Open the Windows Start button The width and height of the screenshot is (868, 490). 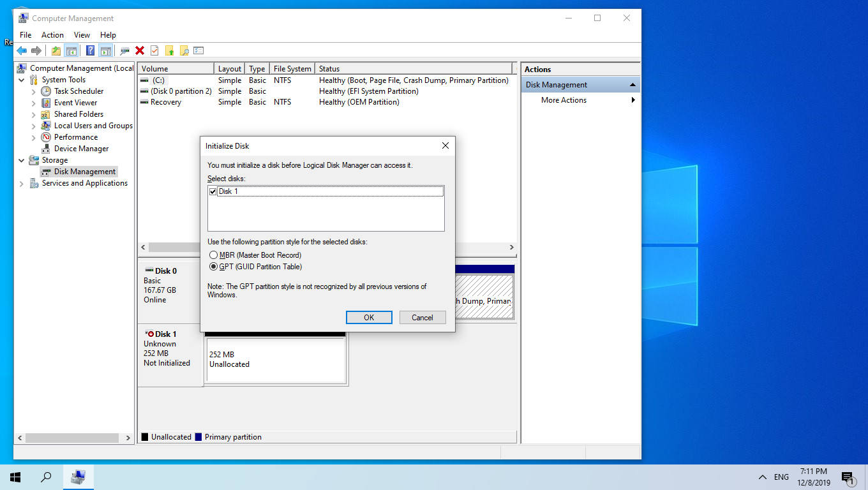pos(15,477)
